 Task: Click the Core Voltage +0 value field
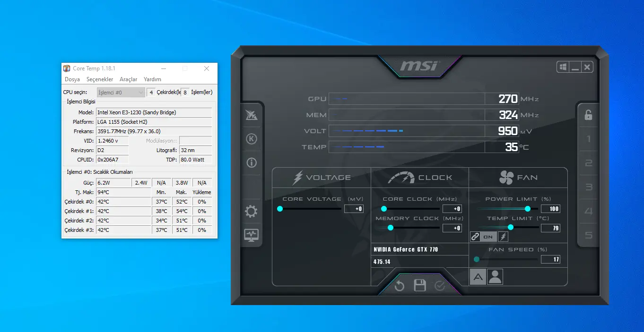[x=354, y=209]
